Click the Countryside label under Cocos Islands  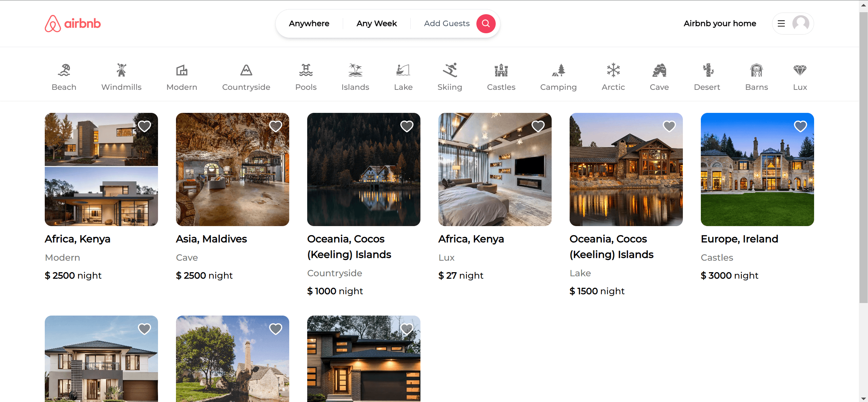(335, 273)
